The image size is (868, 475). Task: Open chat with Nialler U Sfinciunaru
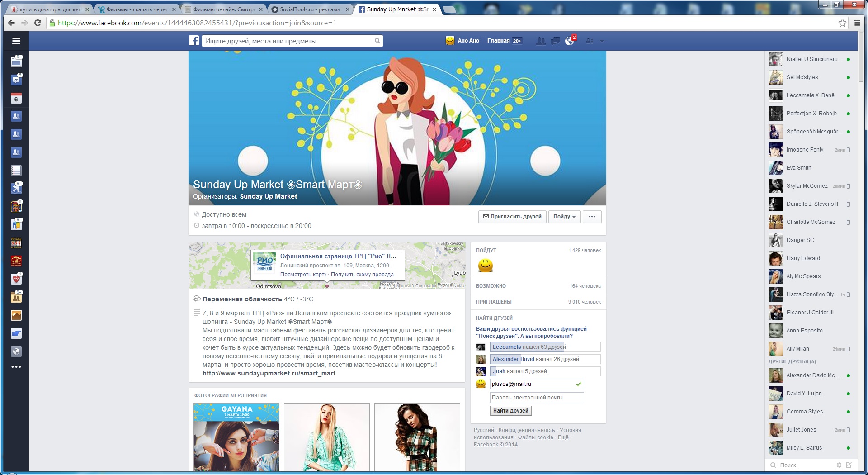pos(810,59)
